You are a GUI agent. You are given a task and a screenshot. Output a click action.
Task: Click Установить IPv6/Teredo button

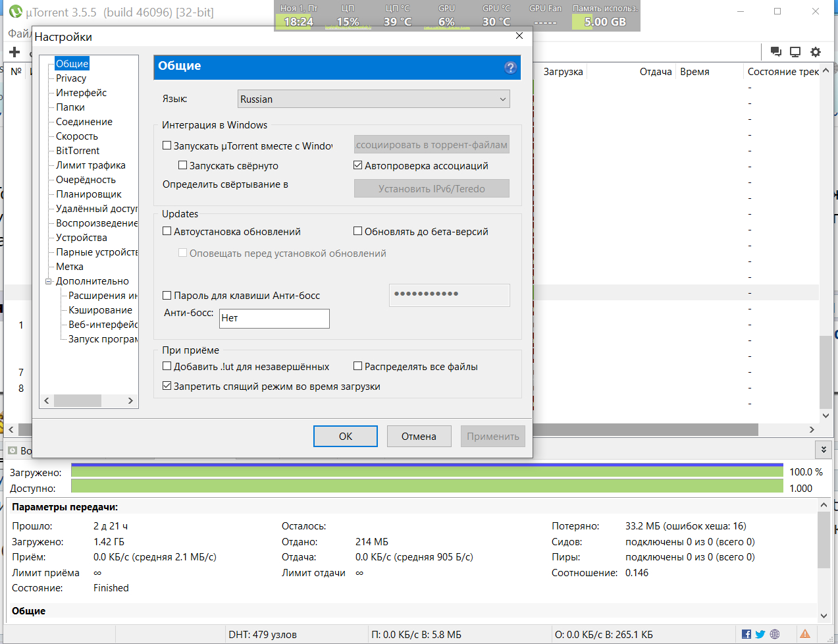[x=432, y=188]
